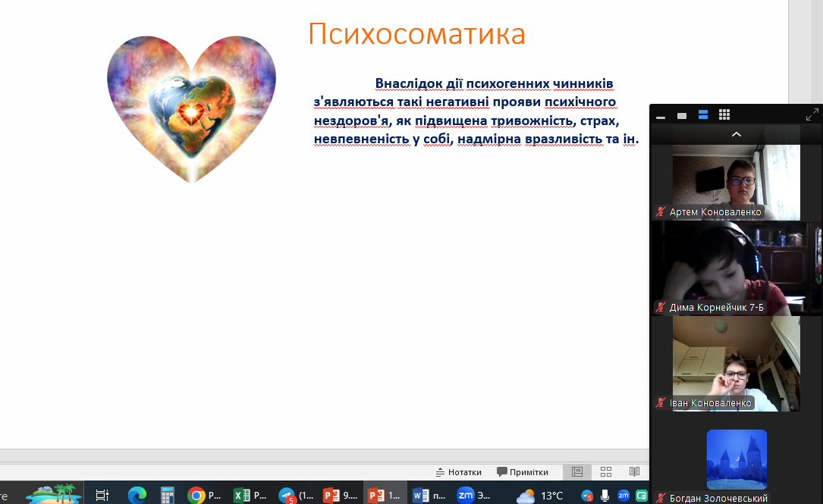Switch to Reading view in PowerPoint
This screenshot has width=823, height=504.
tap(634, 472)
